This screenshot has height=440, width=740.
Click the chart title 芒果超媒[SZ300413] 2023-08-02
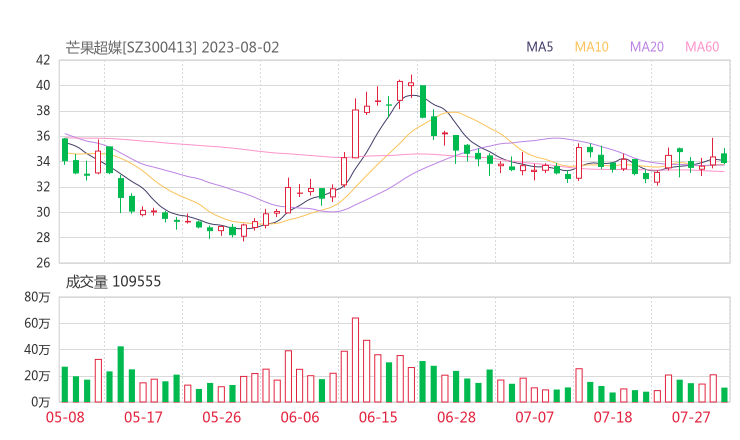click(172, 48)
